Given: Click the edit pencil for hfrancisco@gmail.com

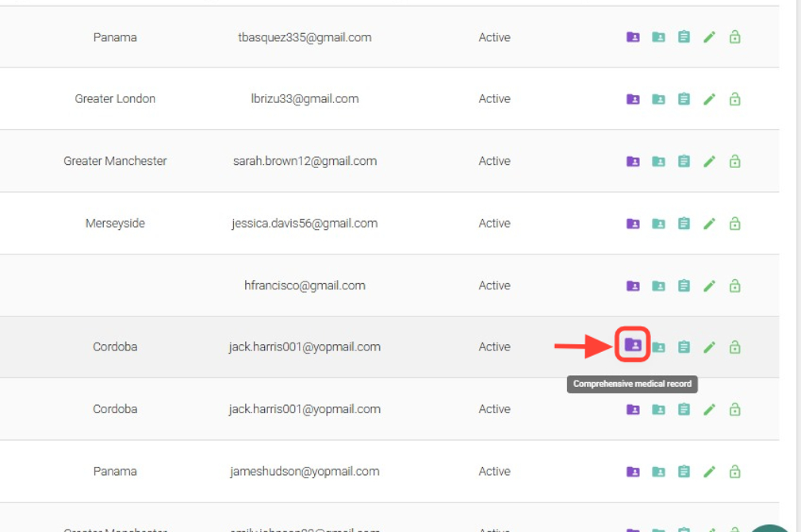Looking at the screenshot, I should (x=710, y=285).
